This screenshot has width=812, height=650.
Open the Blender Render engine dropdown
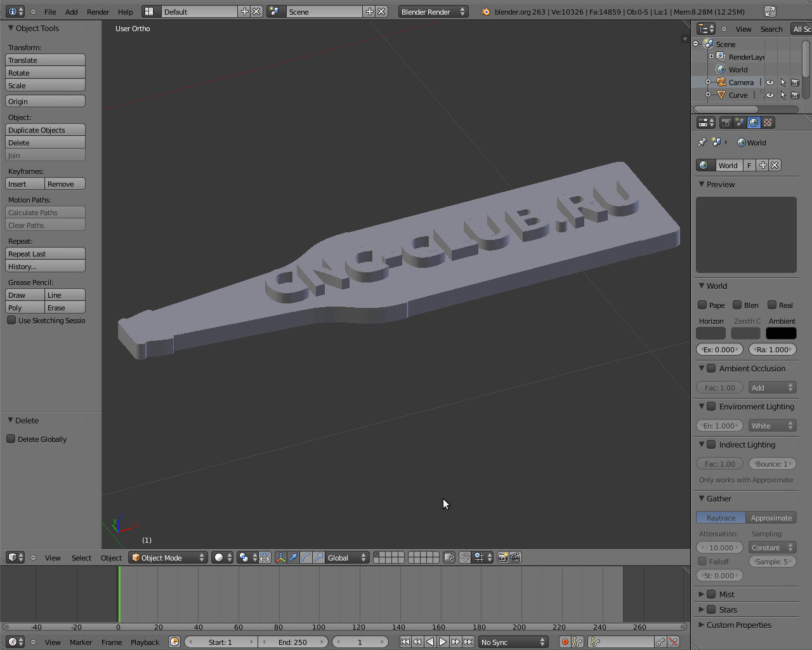(433, 11)
